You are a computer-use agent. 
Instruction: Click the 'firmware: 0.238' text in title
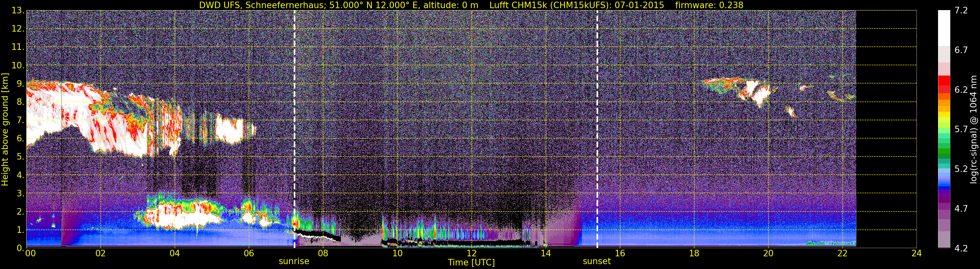[709, 5]
